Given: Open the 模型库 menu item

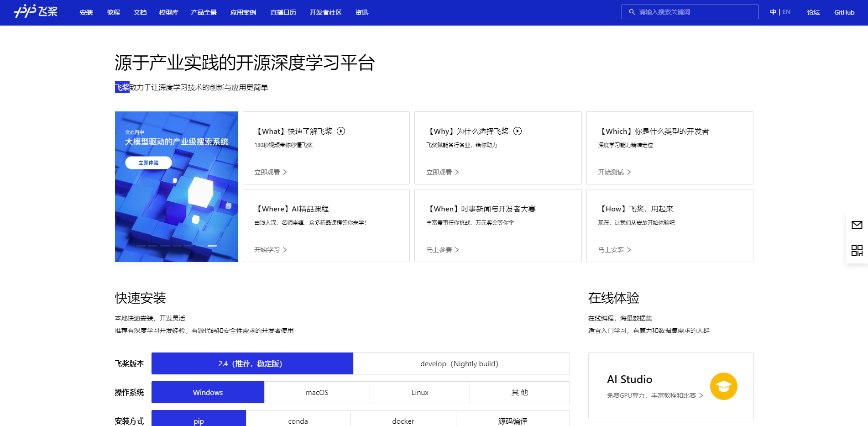Looking at the screenshot, I should (x=169, y=12).
